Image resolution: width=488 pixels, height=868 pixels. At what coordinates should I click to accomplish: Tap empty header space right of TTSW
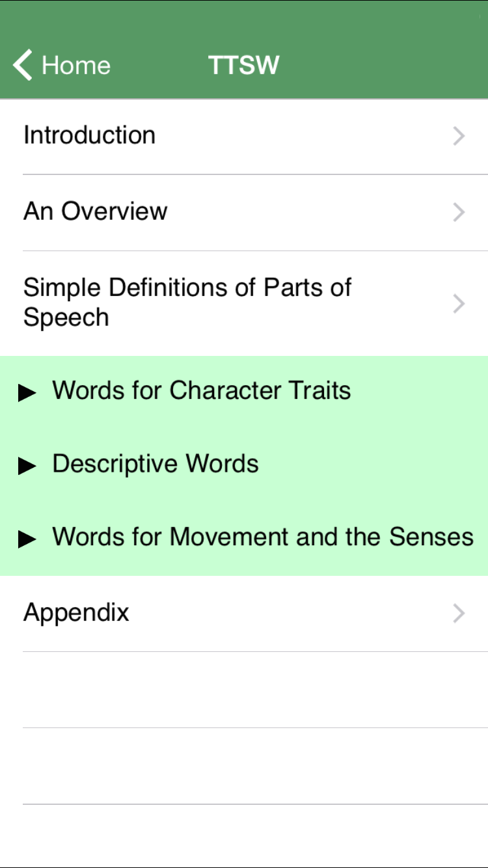coord(384,66)
